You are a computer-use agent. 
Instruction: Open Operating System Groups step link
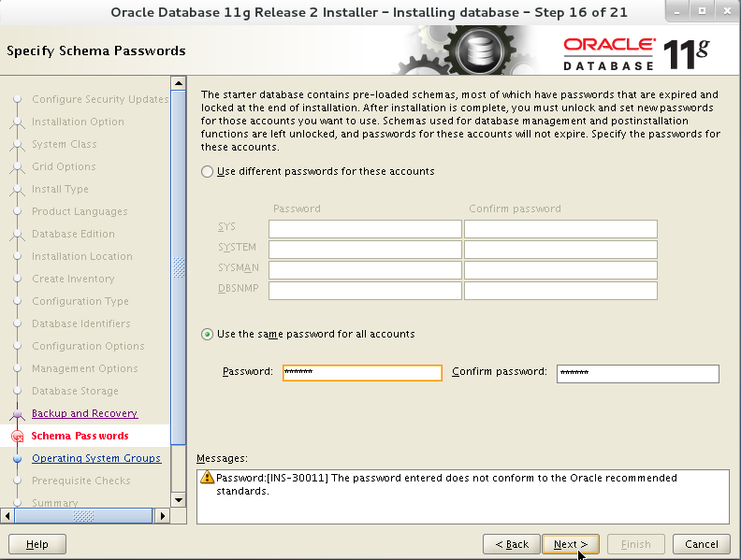(x=96, y=458)
